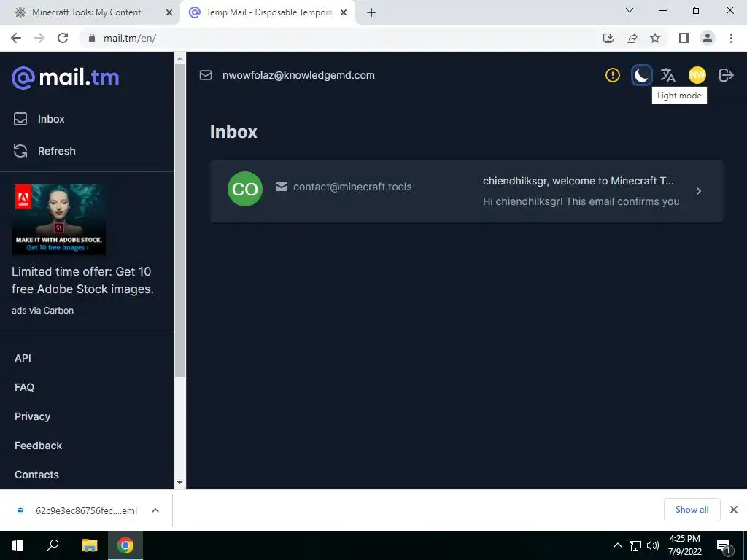Open the Chrome three-dot menu
747x560 pixels.
click(731, 38)
